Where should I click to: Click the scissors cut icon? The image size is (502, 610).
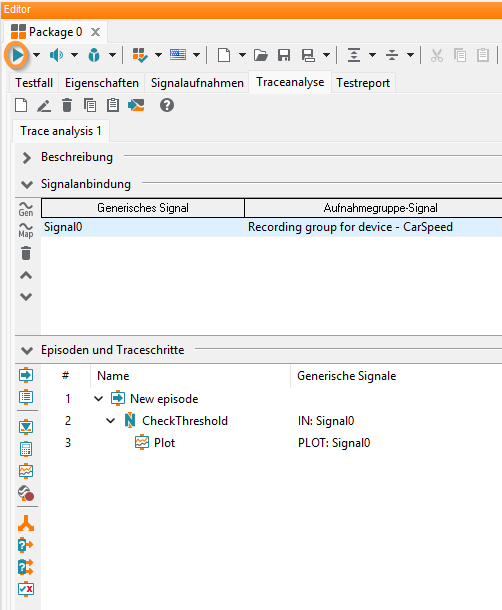pos(437,55)
